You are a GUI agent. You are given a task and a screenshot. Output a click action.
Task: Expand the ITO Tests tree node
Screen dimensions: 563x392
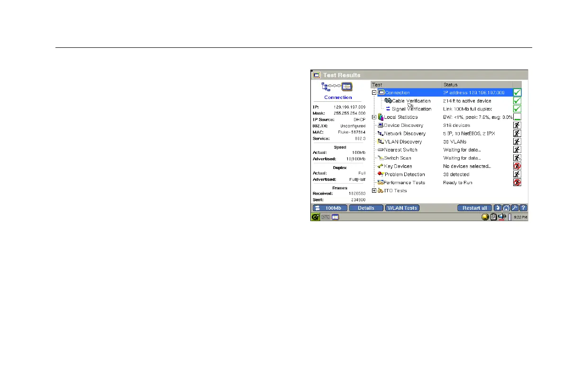(x=374, y=191)
